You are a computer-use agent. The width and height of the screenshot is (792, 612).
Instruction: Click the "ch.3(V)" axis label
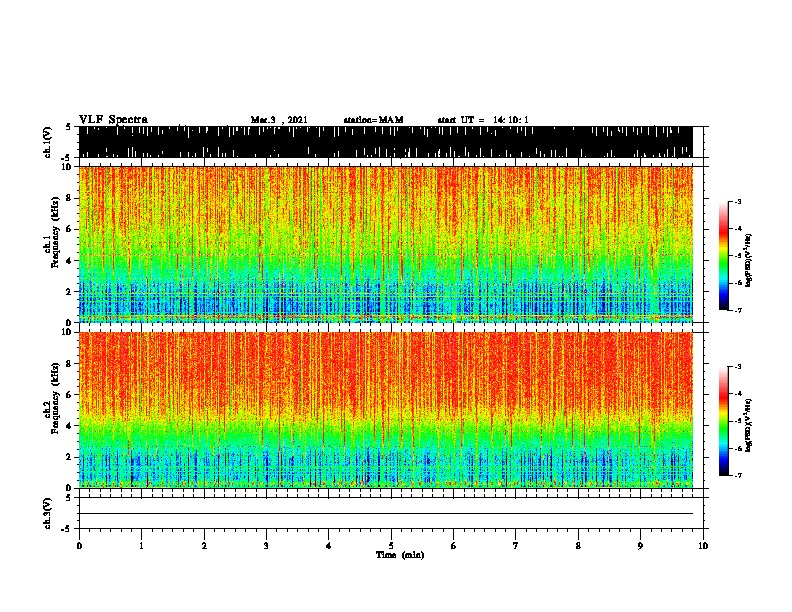pos(48,513)
